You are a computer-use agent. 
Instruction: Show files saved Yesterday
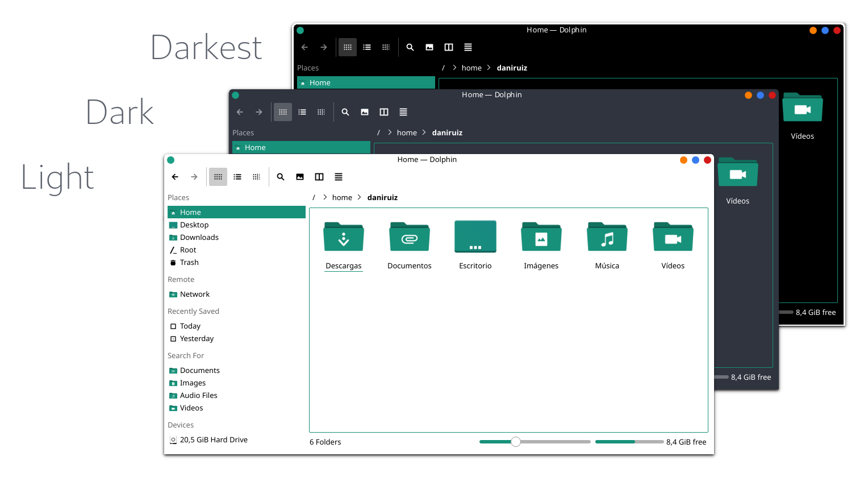coord(236,338)
